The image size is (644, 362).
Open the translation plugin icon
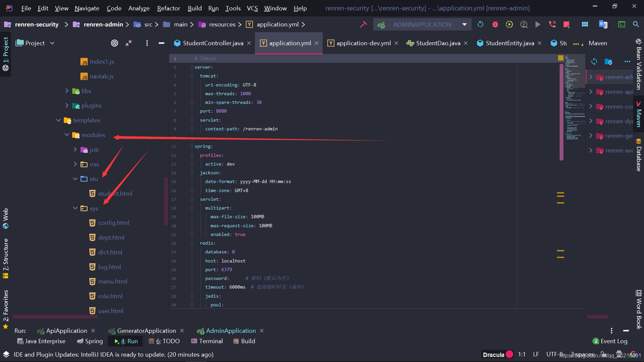click(603, 24)
